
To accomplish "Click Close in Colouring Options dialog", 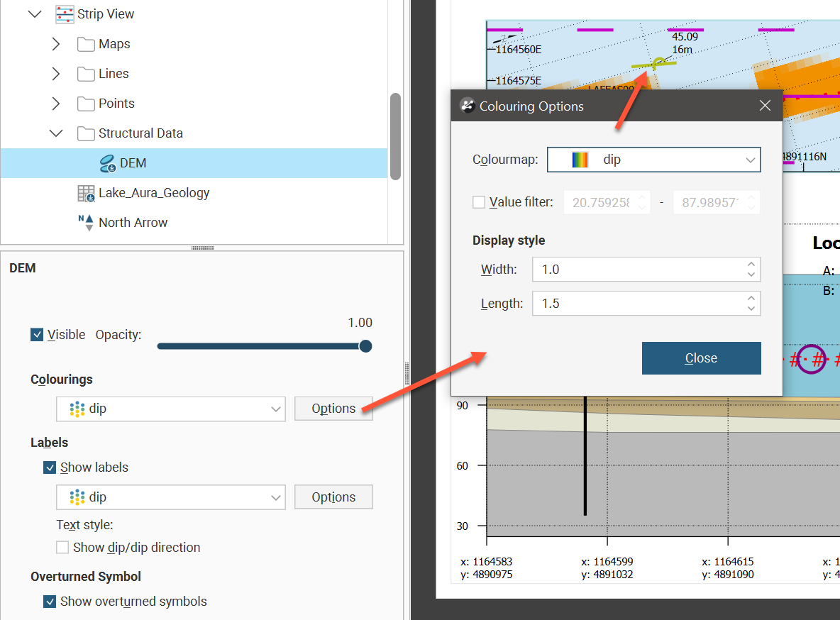I will click(x=701, y=358).
